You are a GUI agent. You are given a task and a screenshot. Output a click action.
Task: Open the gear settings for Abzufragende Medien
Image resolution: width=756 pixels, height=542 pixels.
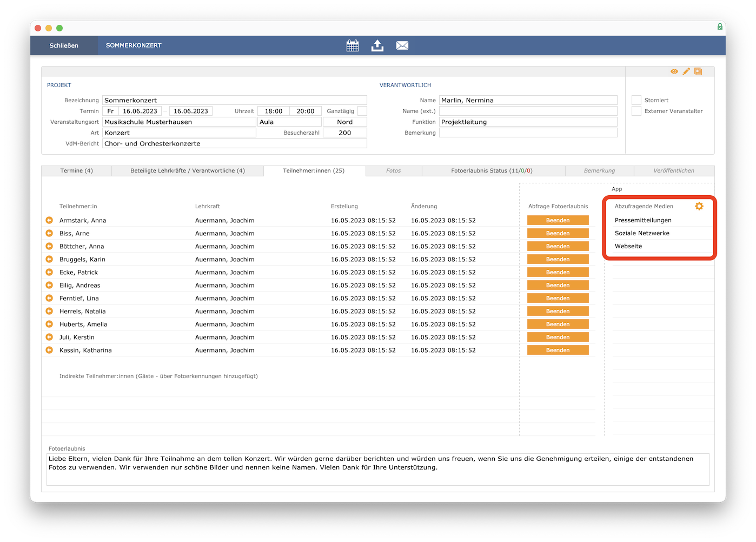[699, 206]
